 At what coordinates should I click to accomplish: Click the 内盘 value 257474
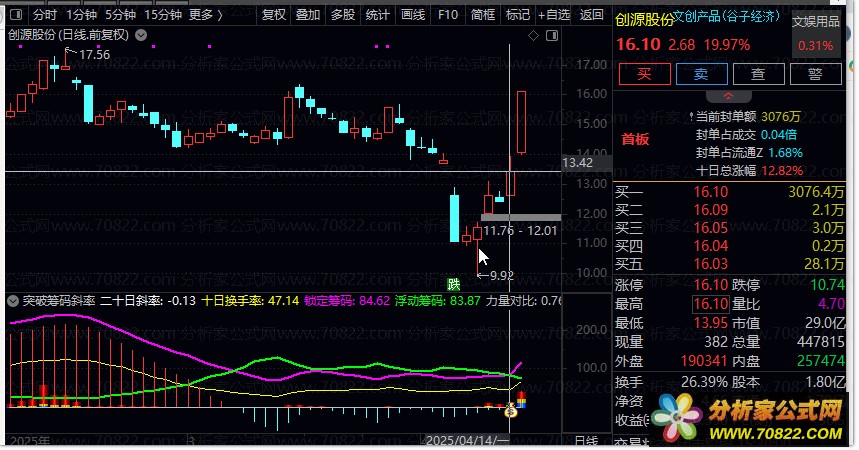pyautogui.click(x=821, y=361)
